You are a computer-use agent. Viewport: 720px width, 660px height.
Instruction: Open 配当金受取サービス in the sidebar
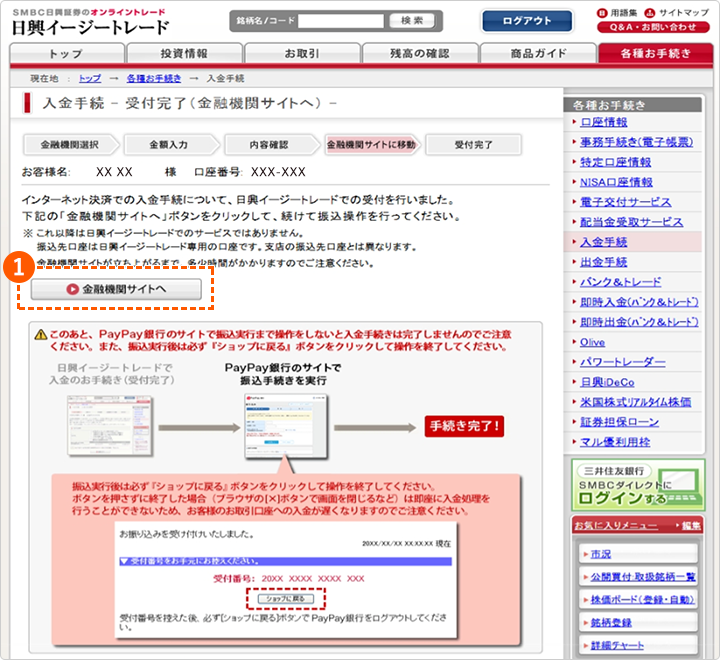631,222
